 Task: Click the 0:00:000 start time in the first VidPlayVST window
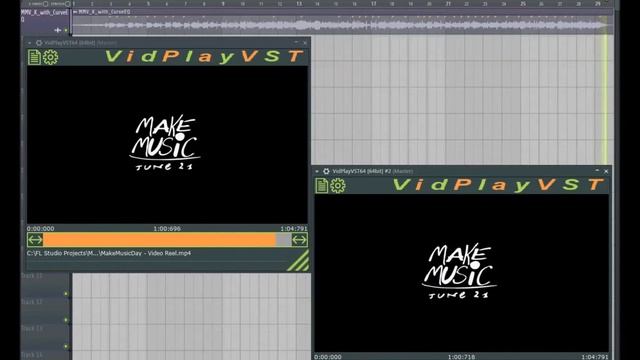coord(40,229)
